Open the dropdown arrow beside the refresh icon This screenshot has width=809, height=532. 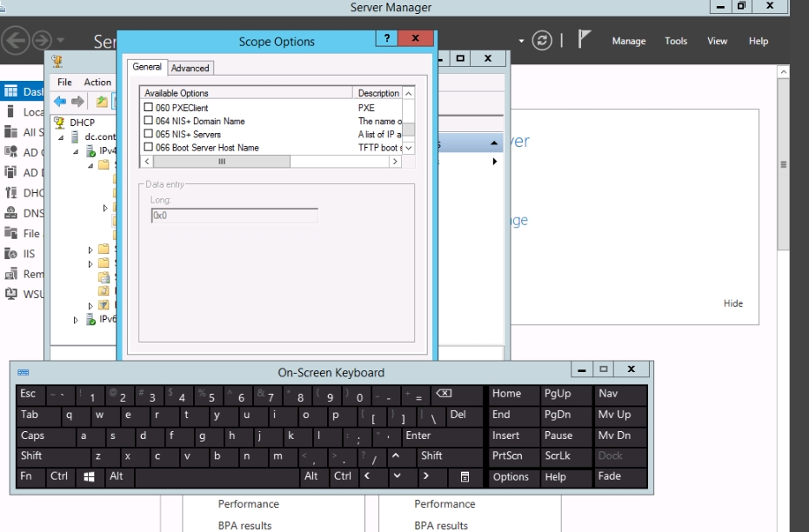point(521,41)
